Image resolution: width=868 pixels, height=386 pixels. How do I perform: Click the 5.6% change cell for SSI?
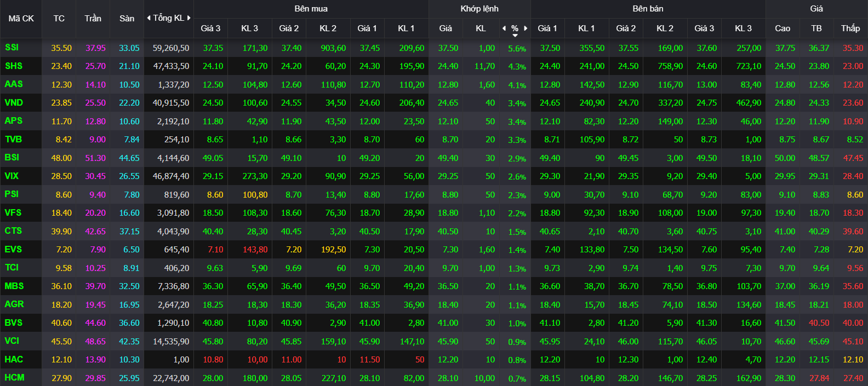click(517, 49)
